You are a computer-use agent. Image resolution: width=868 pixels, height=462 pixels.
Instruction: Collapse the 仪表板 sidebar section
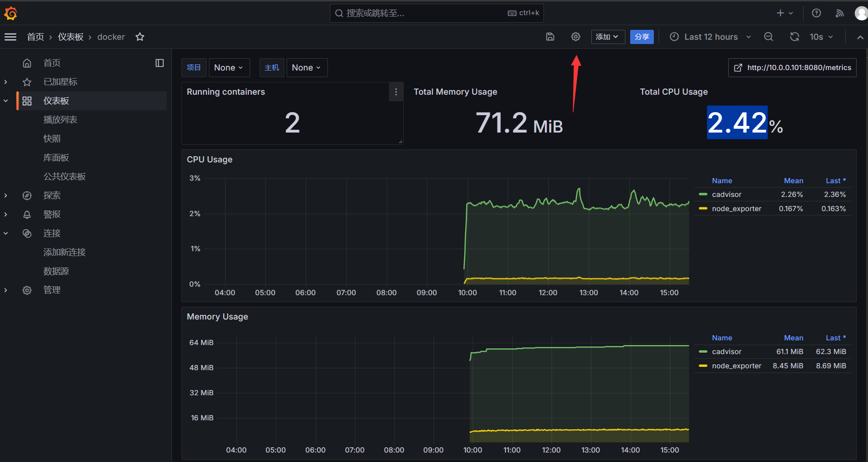6,101
